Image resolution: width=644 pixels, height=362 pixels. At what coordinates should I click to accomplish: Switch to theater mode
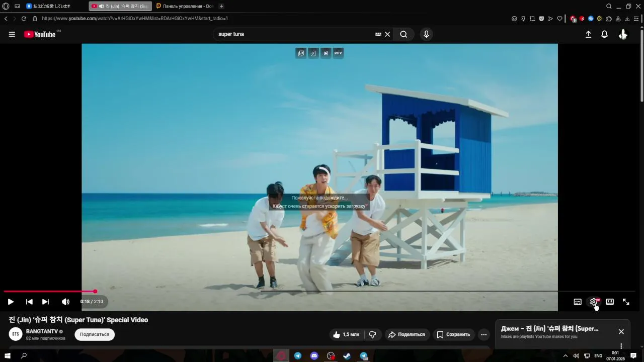click(610, 302)
